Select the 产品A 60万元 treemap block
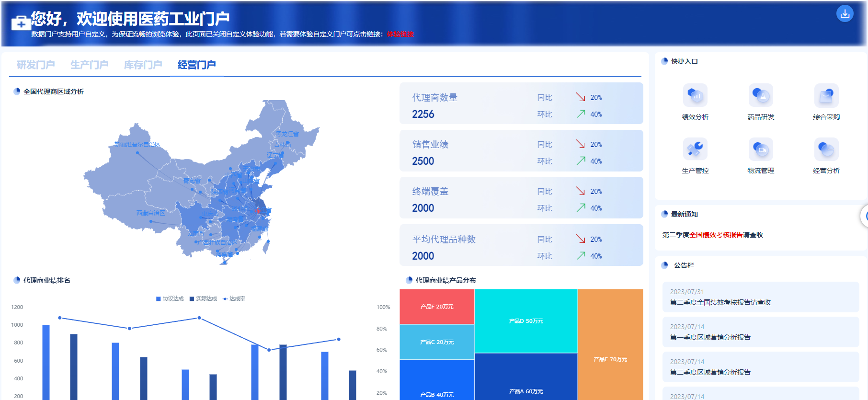Image resolution: width=868 pixels, height=400 pixels. [526, 377]
